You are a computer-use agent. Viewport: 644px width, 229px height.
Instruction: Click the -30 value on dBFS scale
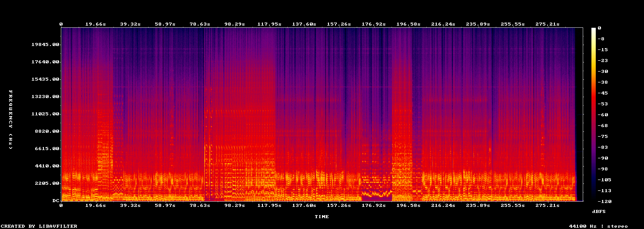click(x=603, y=71)
